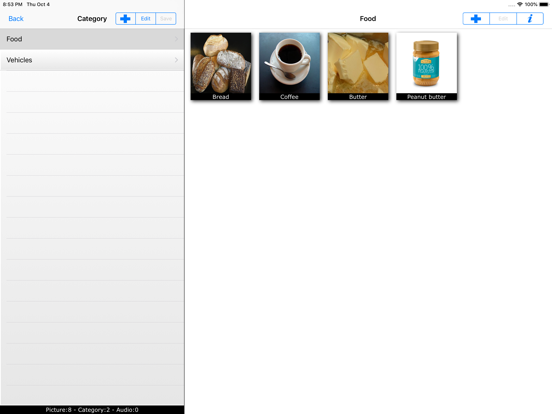Tap the Back link in Category panel
The height and width of the screenshot is (414, 552).
click(x=16, y=19)
